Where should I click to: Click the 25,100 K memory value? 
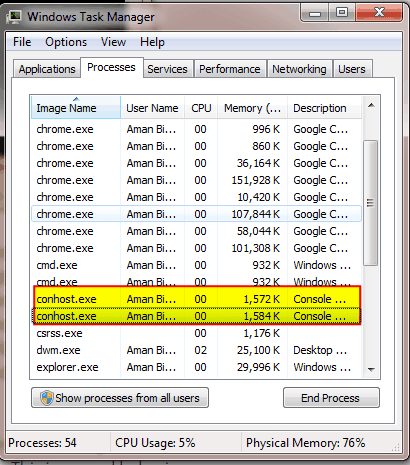coord(258,350)
